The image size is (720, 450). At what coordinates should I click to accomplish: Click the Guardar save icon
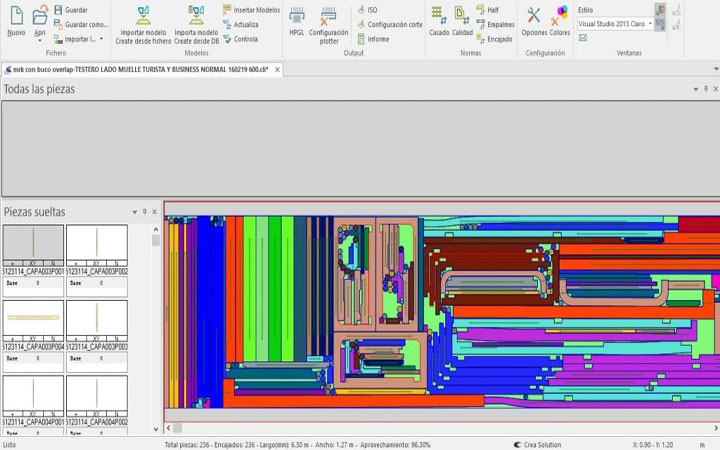tap(75, 10)
